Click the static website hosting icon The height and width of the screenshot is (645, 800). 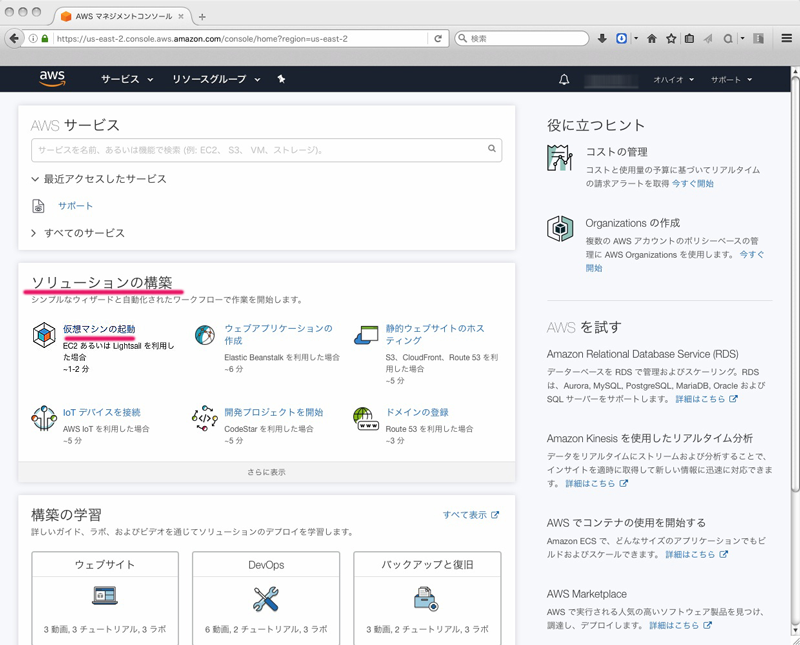point(366,335)
